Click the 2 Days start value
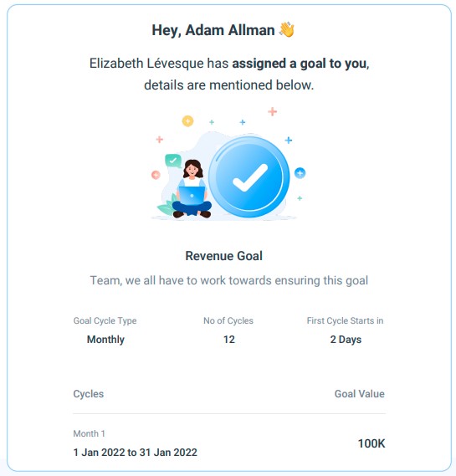The width and height of the screenshot is (456, 476). point(346,339)
